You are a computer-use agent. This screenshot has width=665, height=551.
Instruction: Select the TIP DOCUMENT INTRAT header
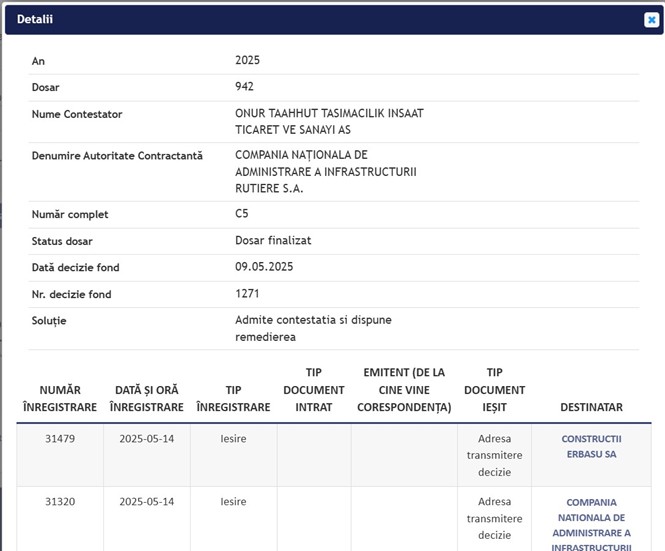[x=313, y=389]
